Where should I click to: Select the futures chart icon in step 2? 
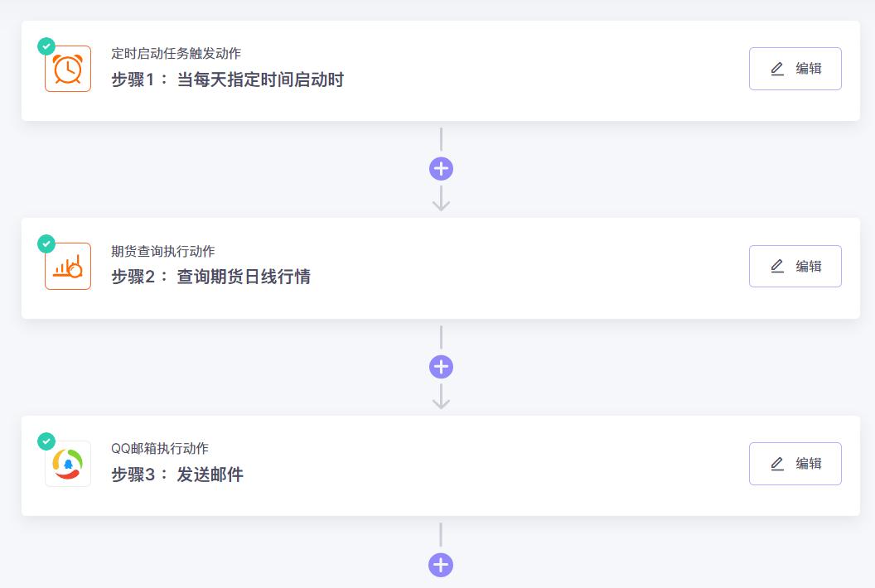click(x=67, y=265)
